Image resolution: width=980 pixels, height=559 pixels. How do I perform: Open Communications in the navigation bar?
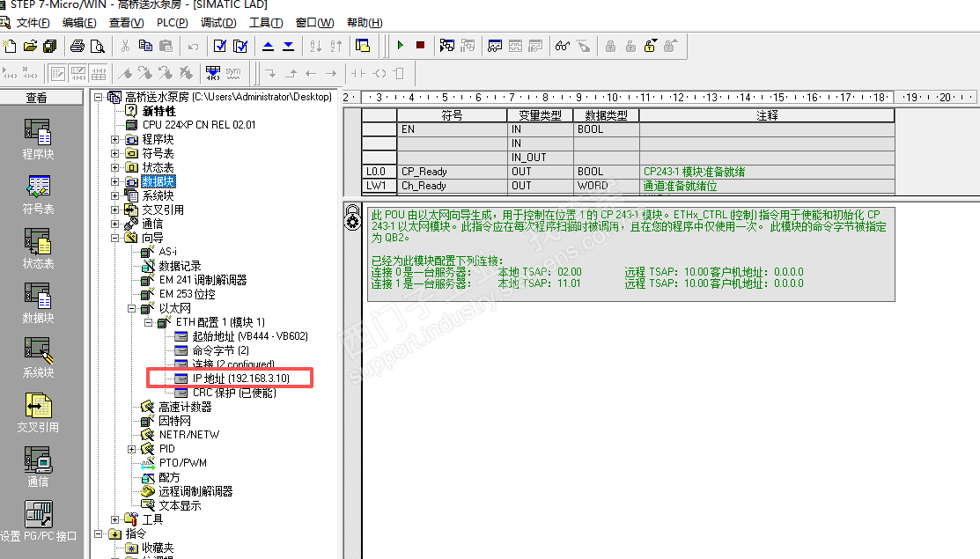(x=38, y=467)
